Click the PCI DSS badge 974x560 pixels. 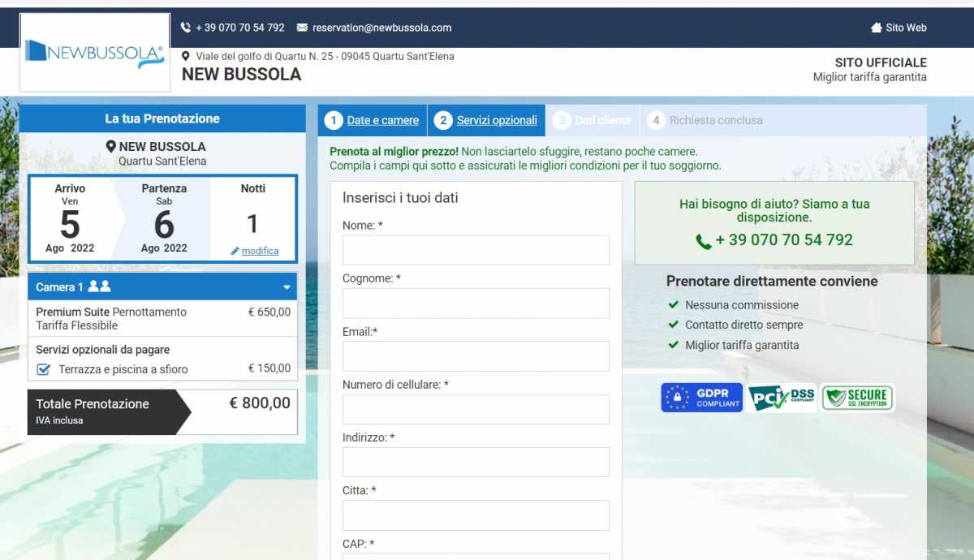click(x=782, y=398)
